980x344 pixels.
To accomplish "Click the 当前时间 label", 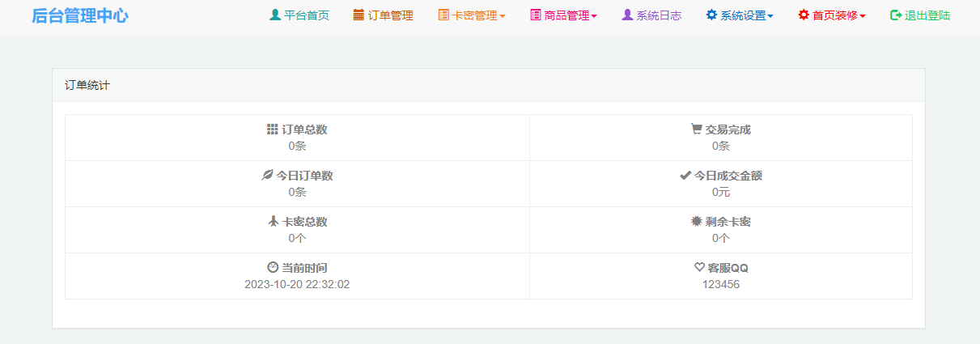I will [x=304, y=268].
